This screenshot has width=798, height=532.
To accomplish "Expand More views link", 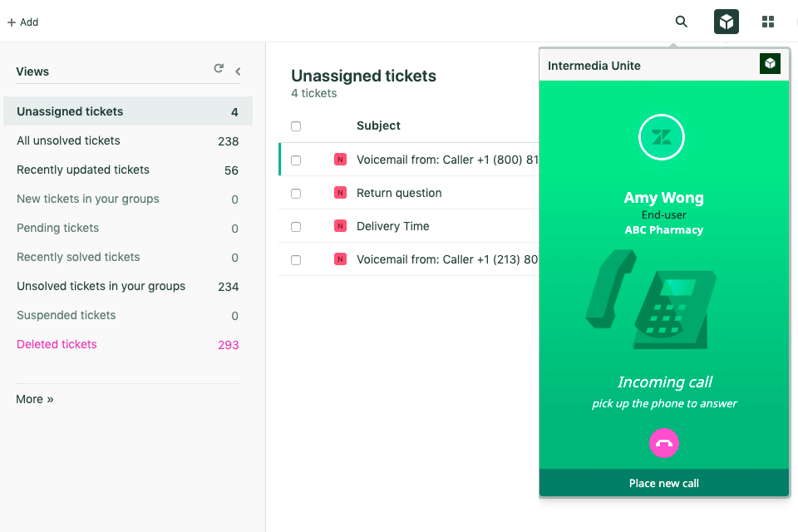I will point(35,399).
